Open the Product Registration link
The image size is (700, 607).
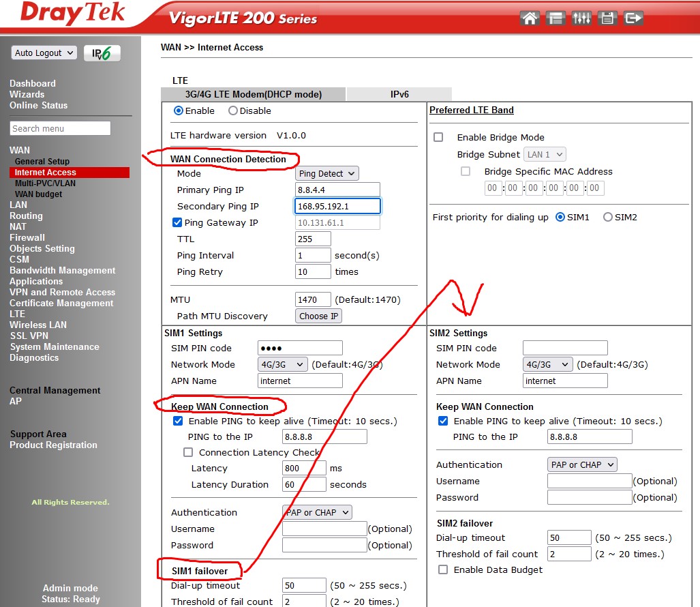tap(53, 445)
